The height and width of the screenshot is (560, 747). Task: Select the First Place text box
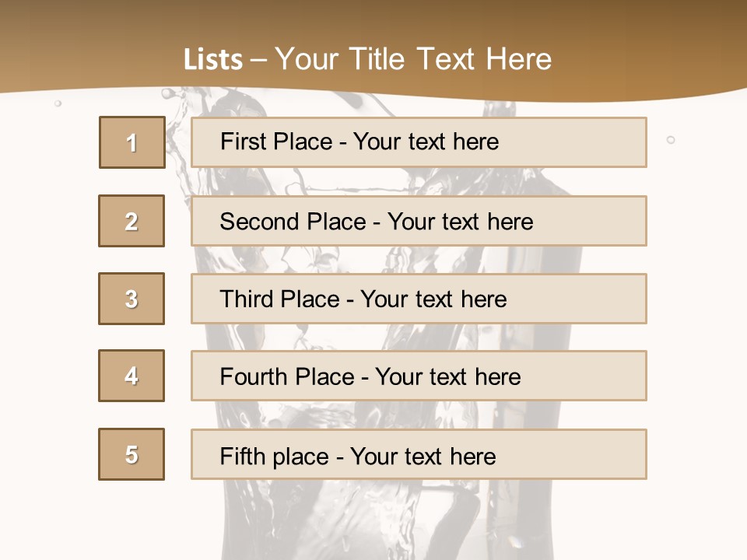419,142
